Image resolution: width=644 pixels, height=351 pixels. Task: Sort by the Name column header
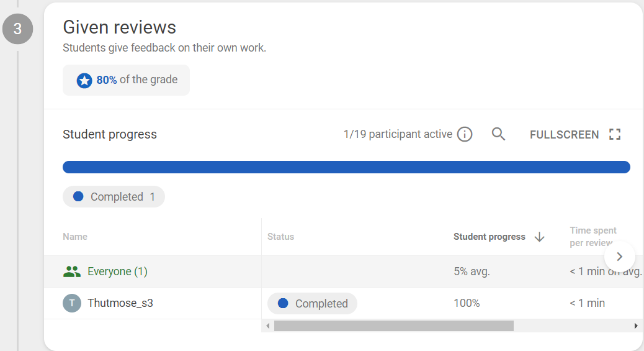tap(74, 237)
